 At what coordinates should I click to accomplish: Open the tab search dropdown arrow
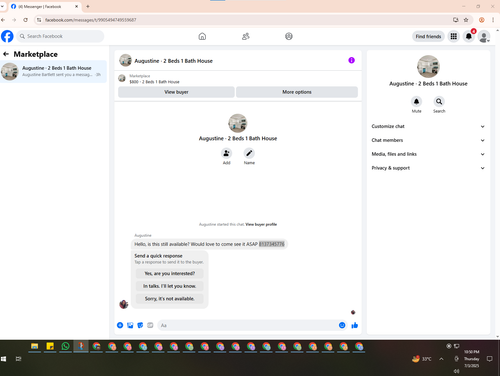pos(2,6)
